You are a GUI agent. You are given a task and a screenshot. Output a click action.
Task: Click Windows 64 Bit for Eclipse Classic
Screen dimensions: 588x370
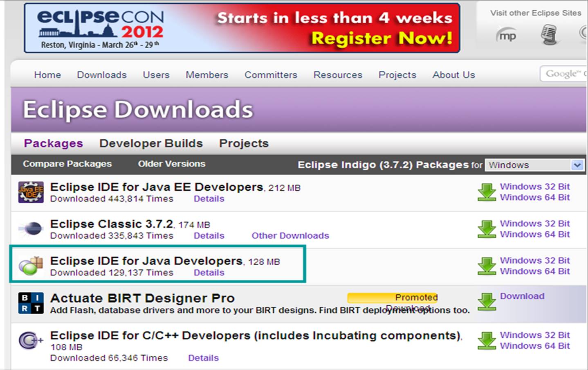tap(535, 234)
